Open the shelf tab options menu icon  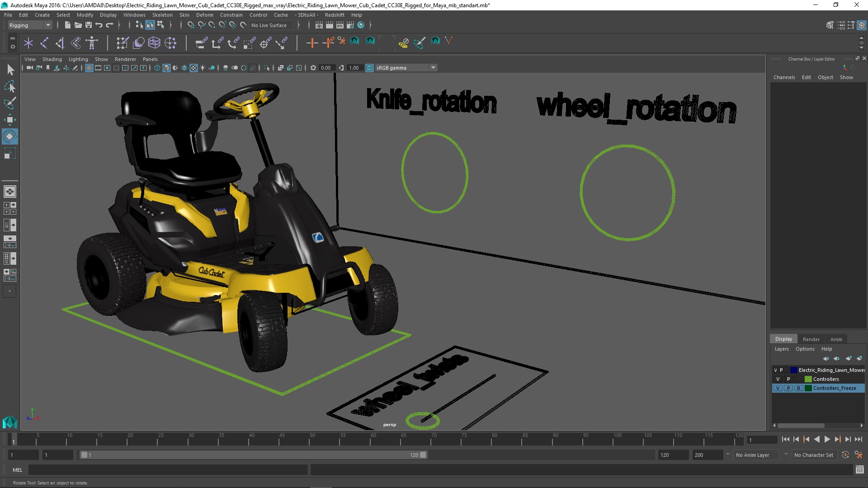click(x=12, y=38)
